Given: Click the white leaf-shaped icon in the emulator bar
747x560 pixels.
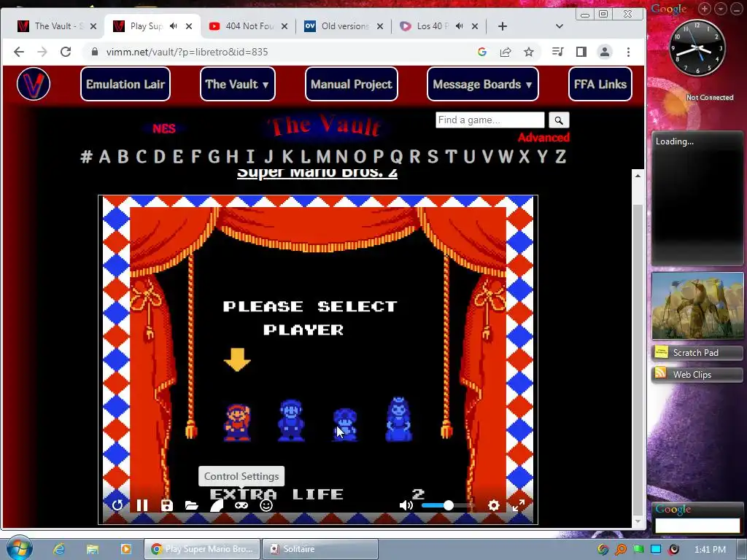Looking at the screenshot, I should (x=216, y=505).
